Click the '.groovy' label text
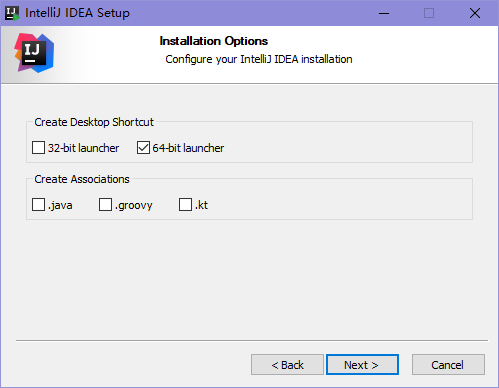 (134, 205)
